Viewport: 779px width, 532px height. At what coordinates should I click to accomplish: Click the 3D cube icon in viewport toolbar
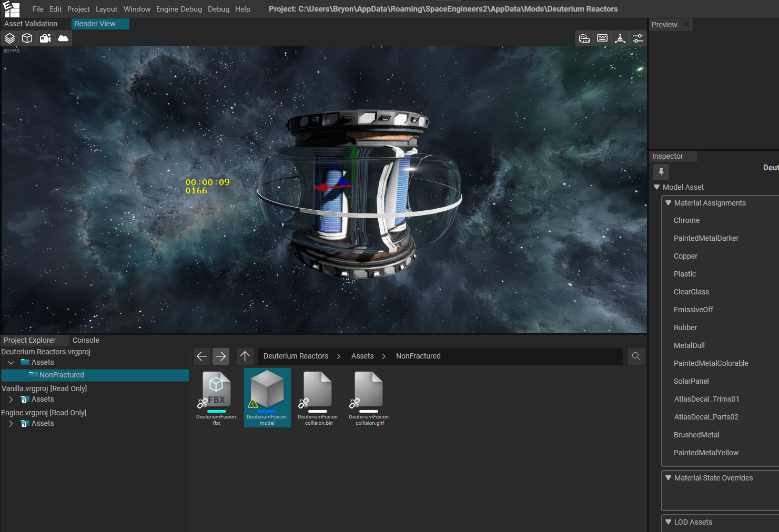pos(27,38)
